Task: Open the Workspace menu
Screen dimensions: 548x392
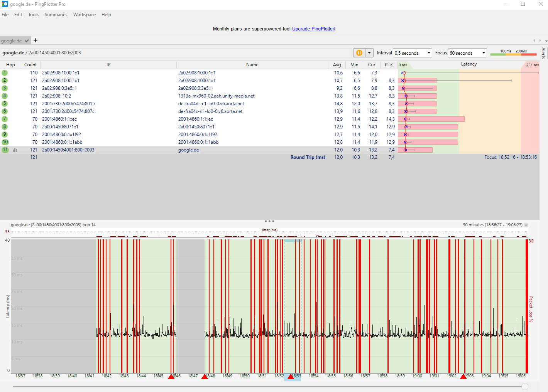Action: 85,15
